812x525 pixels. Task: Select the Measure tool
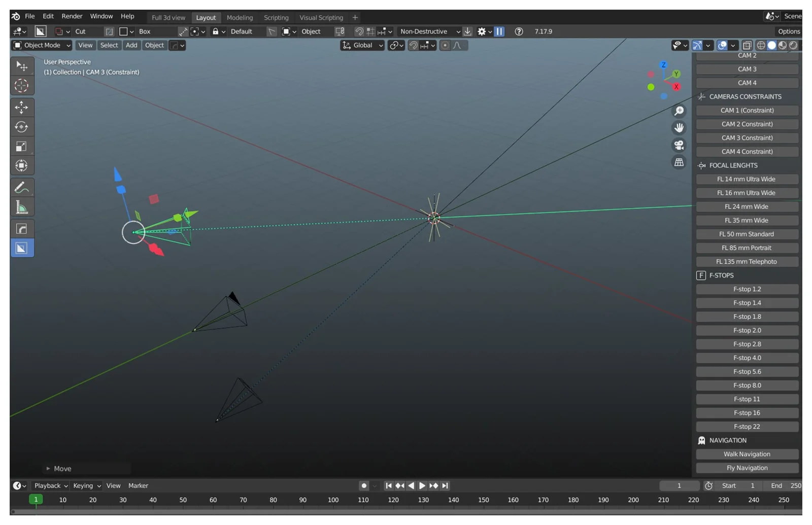click(x=22, y=206)
